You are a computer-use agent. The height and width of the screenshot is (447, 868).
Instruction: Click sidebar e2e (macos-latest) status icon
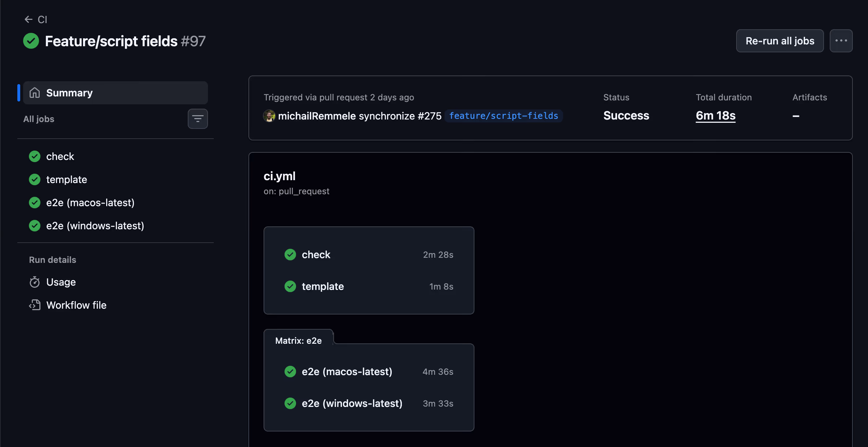point(35,203)
